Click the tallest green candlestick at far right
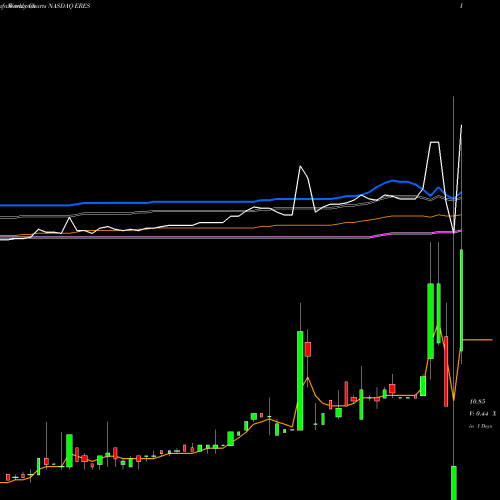500x500 pixels. pos(462,300)
